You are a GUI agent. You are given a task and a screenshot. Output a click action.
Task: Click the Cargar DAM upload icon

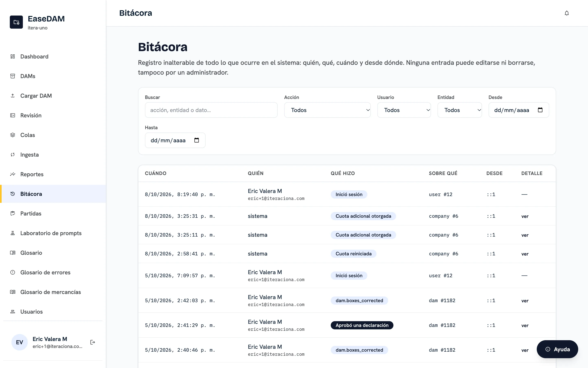pos(13,96)
